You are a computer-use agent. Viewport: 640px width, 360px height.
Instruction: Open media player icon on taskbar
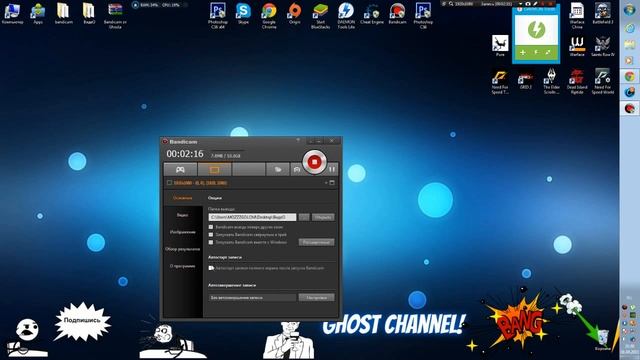tap(629, 60)
